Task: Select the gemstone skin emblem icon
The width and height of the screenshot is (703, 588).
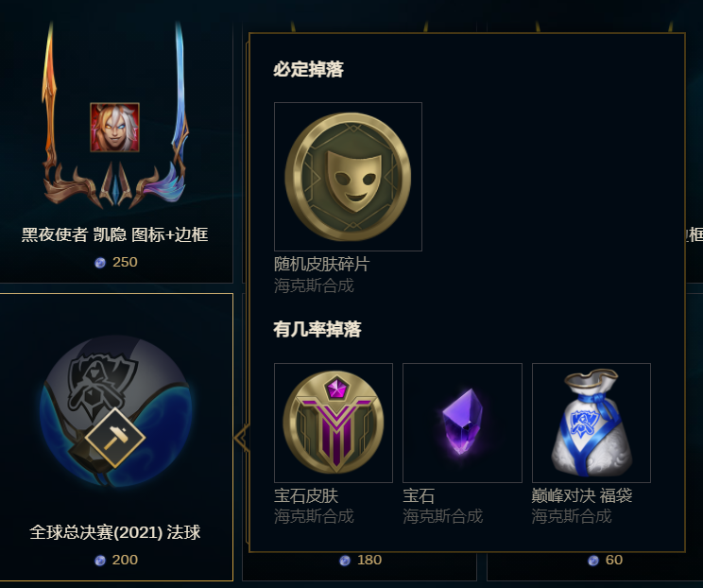Action: pyautogui.click(x=334, y=423)
